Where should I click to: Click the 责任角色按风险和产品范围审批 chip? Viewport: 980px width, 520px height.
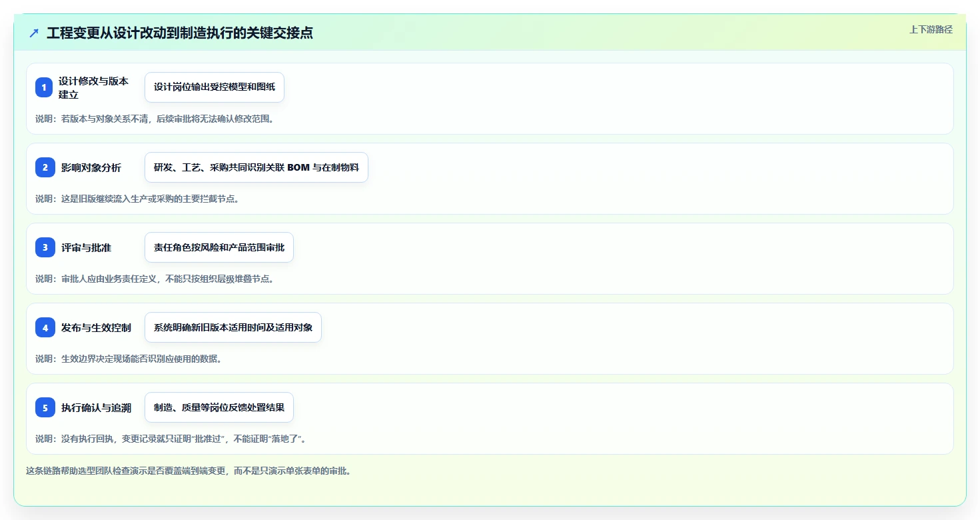(219, 247)
